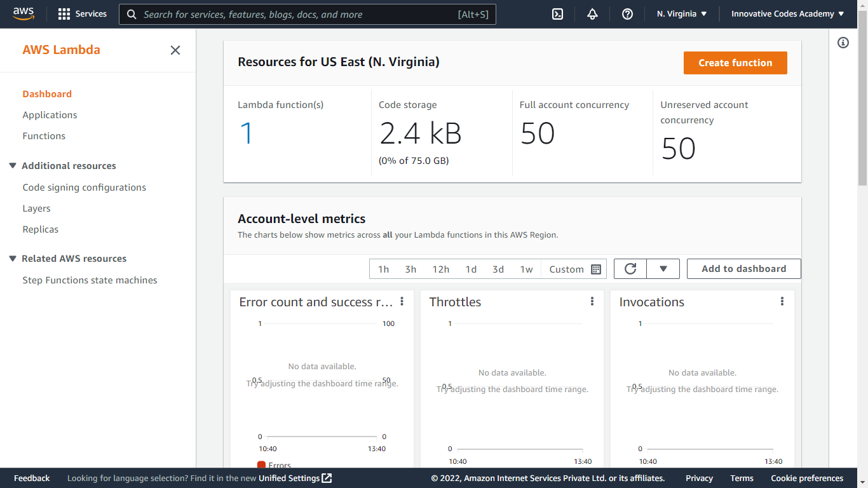Open Code signing configurations

click(85, 187)
